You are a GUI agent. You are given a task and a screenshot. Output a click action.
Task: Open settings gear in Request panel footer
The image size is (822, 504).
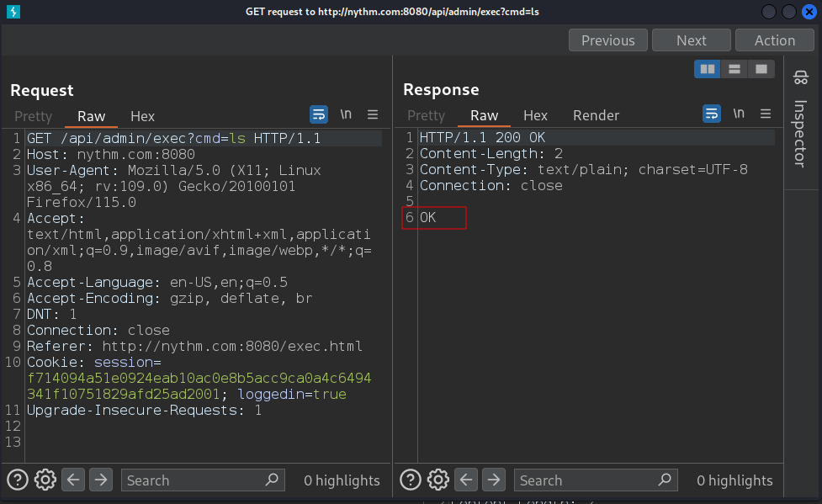45,480
